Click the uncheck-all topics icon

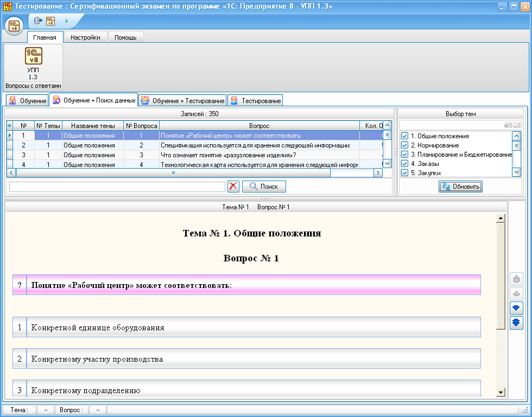coord(517,125)
